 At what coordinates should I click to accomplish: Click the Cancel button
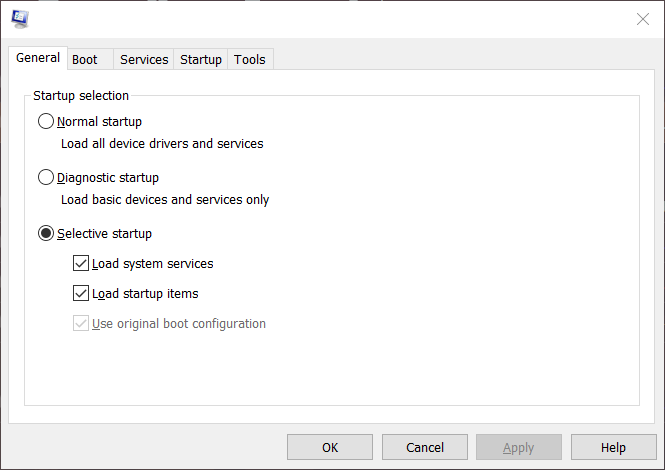(425, 447)
